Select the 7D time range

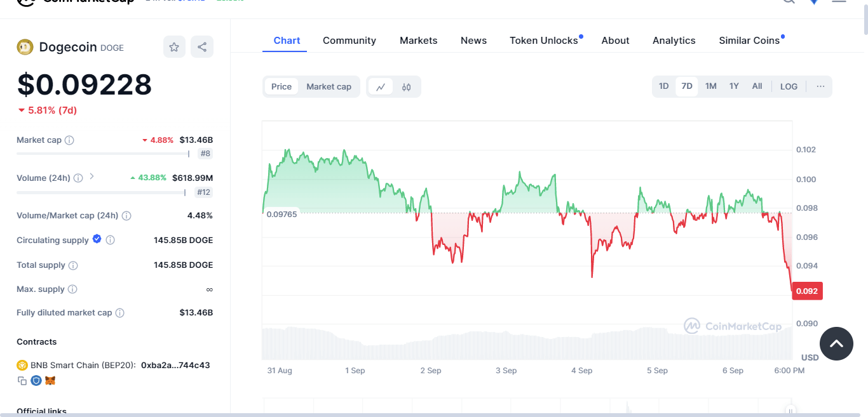pyautogui.click(x=687, y=86)
